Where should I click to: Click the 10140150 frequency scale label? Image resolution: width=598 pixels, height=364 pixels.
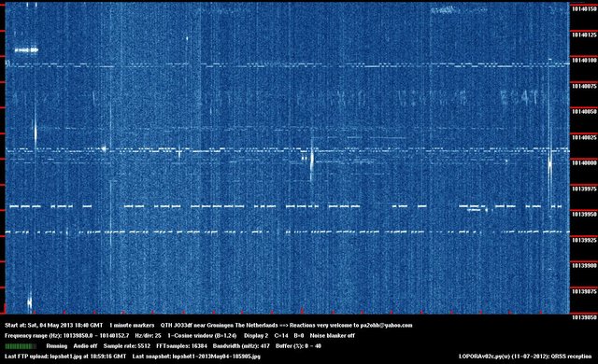tap(584, 9)
